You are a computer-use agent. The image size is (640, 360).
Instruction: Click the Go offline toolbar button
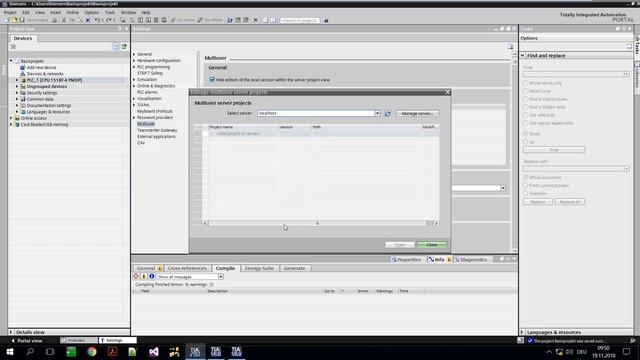pyautogui.click(x=210, y=20)
